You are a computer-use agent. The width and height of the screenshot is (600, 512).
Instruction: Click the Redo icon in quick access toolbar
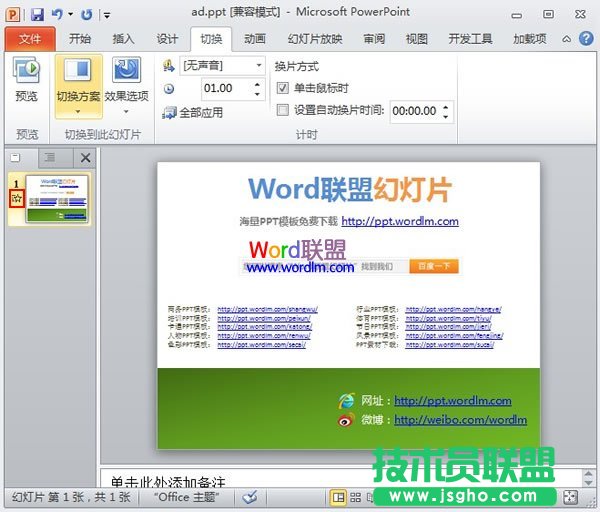86,15
